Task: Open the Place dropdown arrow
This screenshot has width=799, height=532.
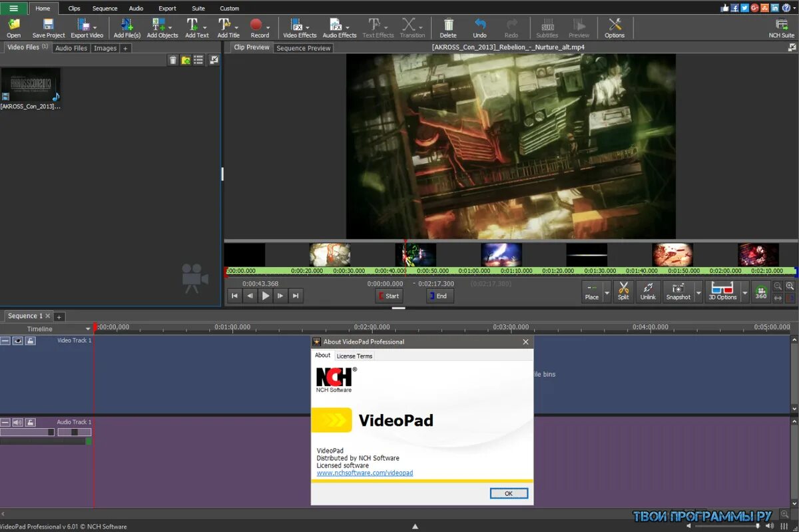Action: 607,292
